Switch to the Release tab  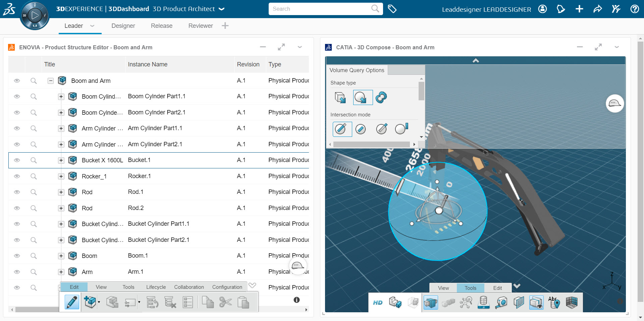(x=162, y=26)
